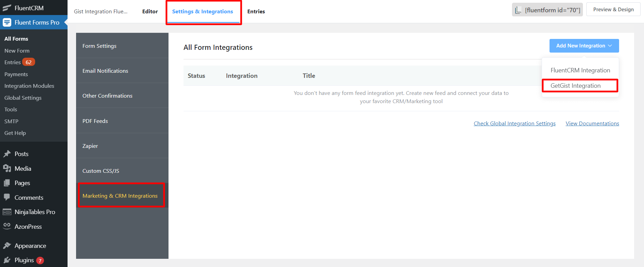Viewport: 644px width, 267px height.
Task: Open the Settings & Integrations tab
Action: 203,12
